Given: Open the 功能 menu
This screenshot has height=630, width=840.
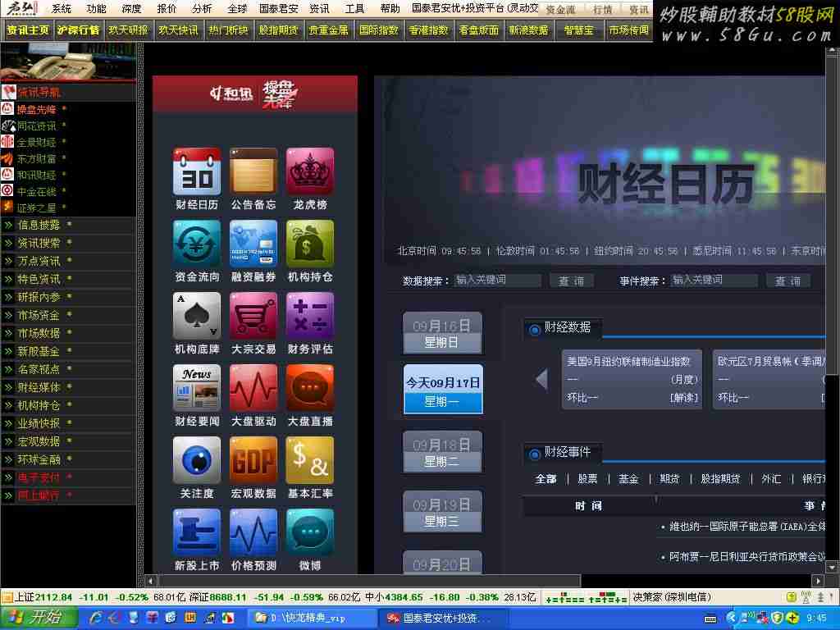Looking at the screenshot, I should (x=97, y=8).
